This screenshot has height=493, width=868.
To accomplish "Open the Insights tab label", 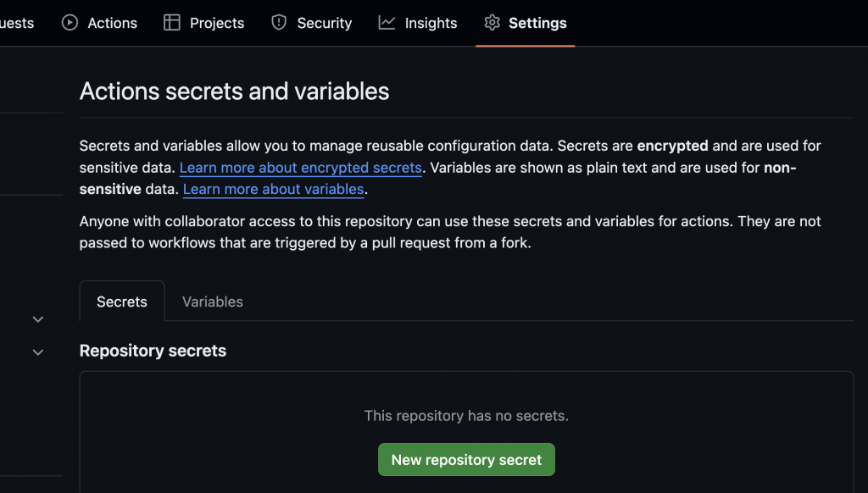I will 431,23.
